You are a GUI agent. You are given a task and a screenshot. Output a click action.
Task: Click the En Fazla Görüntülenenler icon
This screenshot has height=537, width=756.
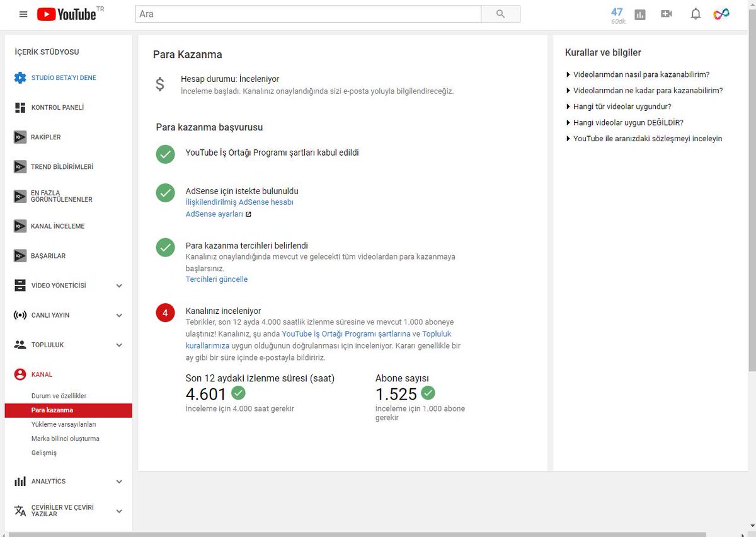tap(20, 196)
